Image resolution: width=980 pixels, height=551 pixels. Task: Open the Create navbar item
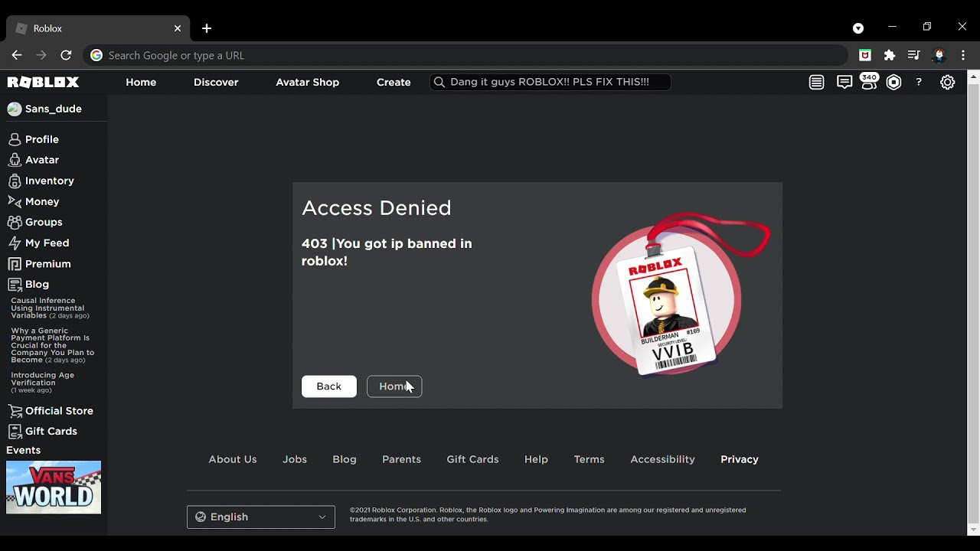pos(394,82)
